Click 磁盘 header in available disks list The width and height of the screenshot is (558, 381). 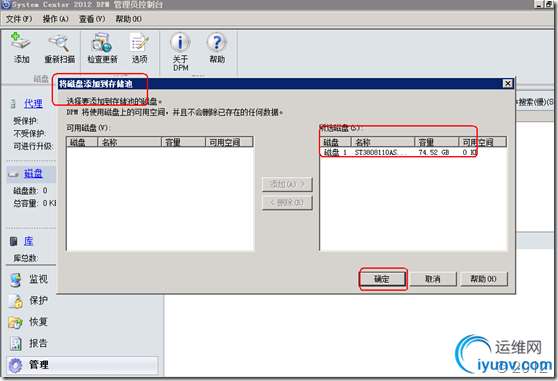point(82,142)
